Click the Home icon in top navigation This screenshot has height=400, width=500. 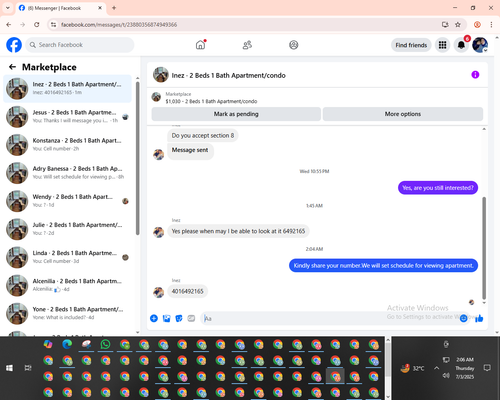click(200, 45)
